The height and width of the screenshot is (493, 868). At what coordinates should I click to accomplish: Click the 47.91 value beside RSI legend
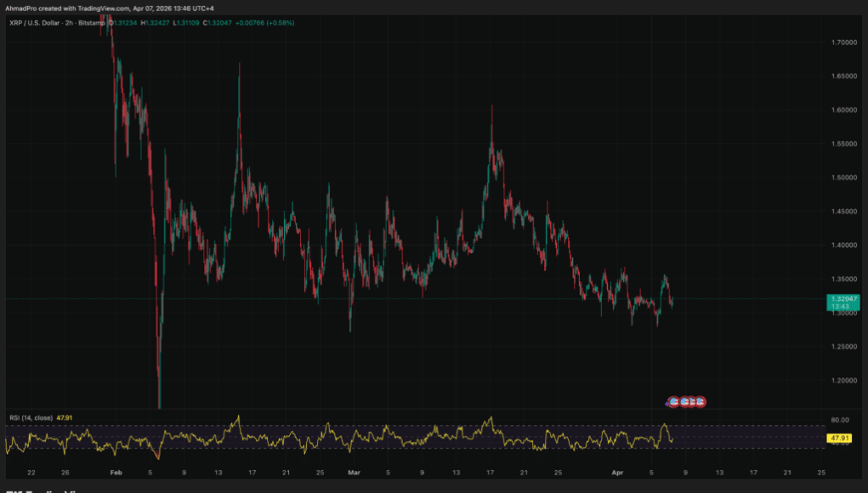(66, 417)
